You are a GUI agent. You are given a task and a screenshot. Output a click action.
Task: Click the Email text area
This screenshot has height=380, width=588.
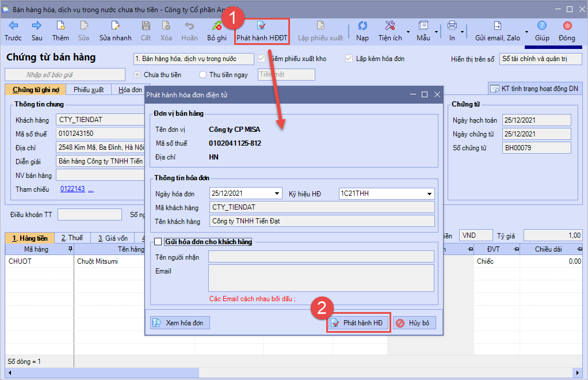321,278
